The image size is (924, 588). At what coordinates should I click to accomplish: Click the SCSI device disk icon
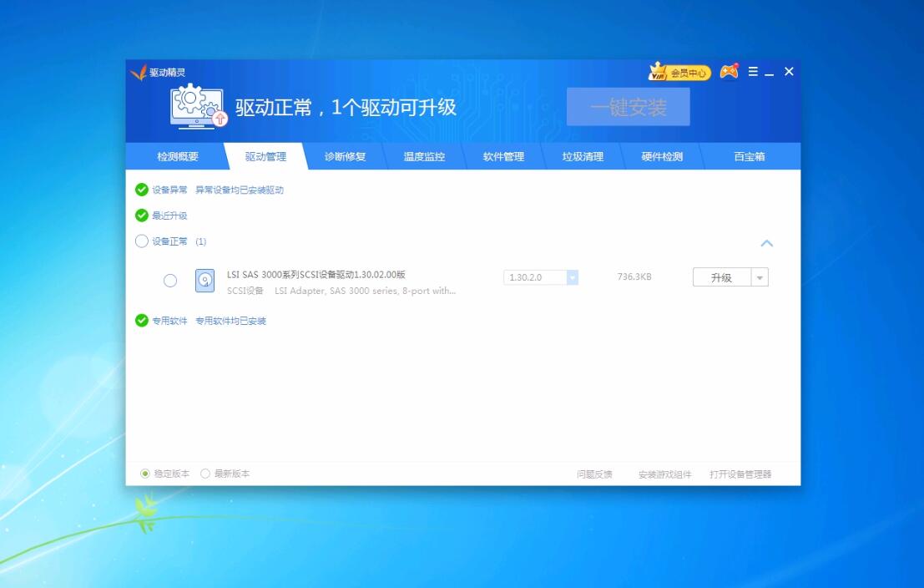[204, 281]
